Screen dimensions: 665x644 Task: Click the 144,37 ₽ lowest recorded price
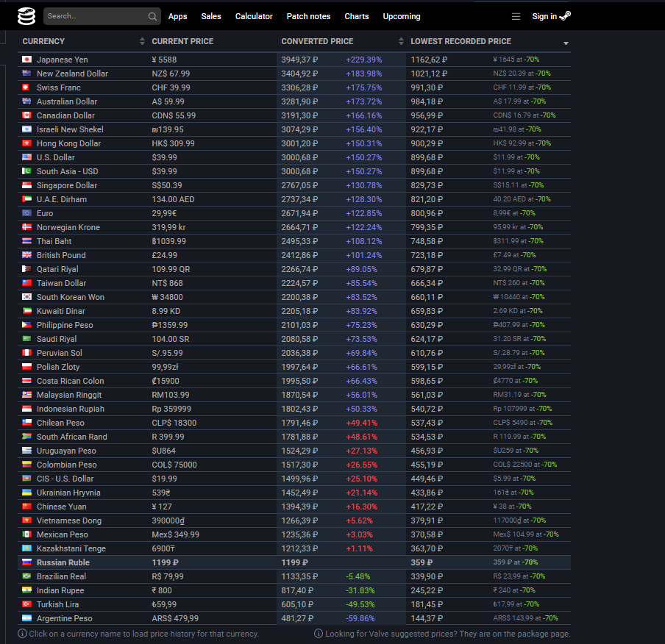coord(427,618)
